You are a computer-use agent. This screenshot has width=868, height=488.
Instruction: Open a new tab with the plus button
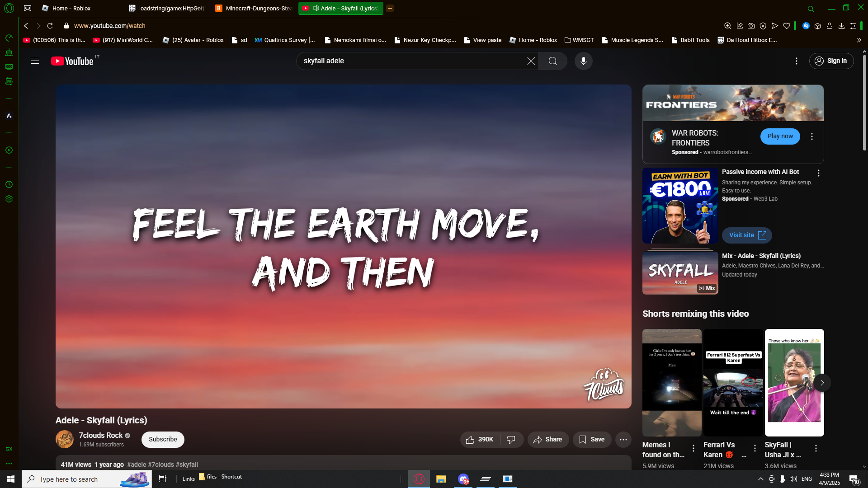pyautogui.click(x=390, y=8)
